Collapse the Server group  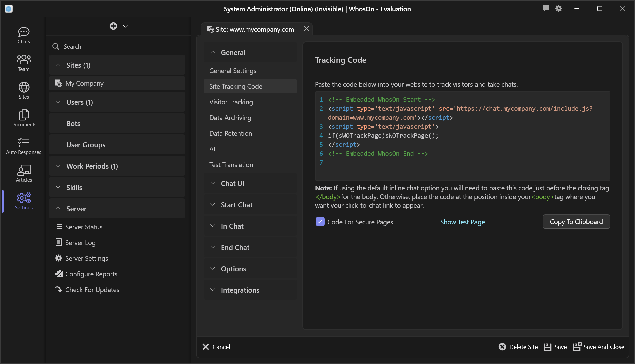(117, 209)
